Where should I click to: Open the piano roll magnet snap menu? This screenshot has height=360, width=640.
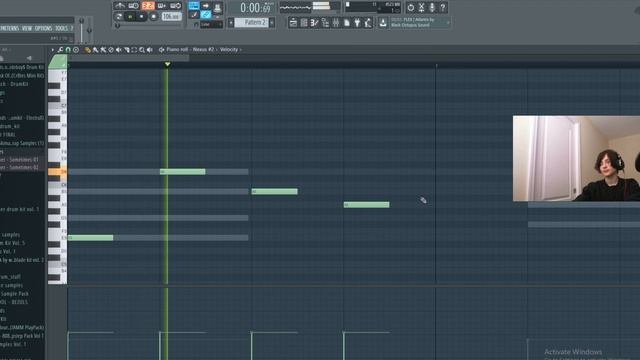pos(68,50)
